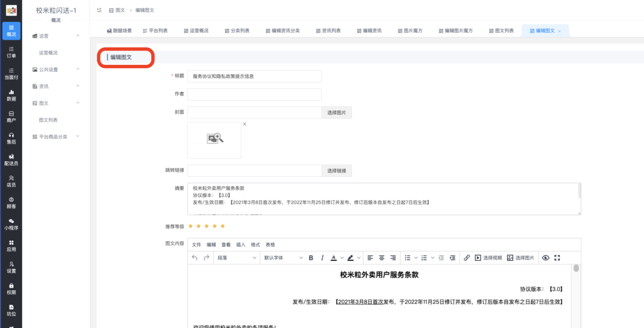Open 权限 in the dark sidebar
This screenshot has width=644, height=328.
click(11, 288)
